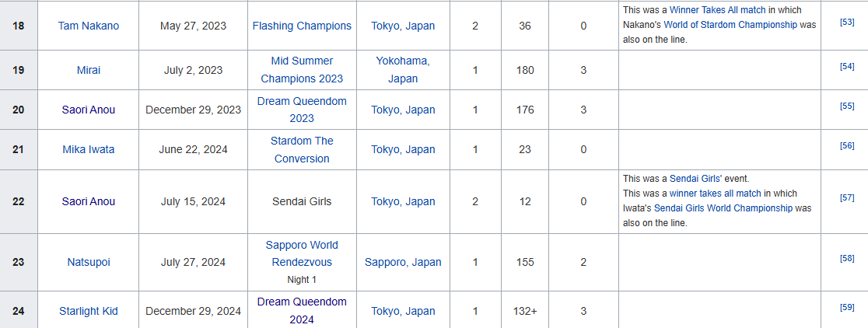The height and width of the screenshot is (328, 868).
Task: Open Stardom The Conversion event link
Action: coord(302,150)
